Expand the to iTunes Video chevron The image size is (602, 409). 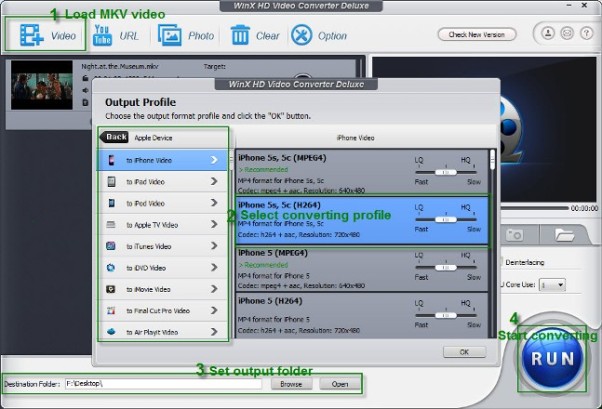[214, 246]
